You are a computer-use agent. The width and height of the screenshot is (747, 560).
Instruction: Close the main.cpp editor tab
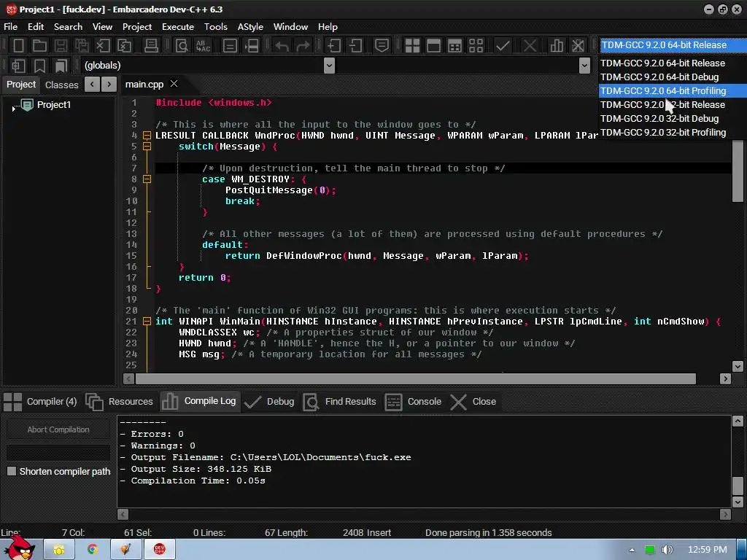pos(174,84)
